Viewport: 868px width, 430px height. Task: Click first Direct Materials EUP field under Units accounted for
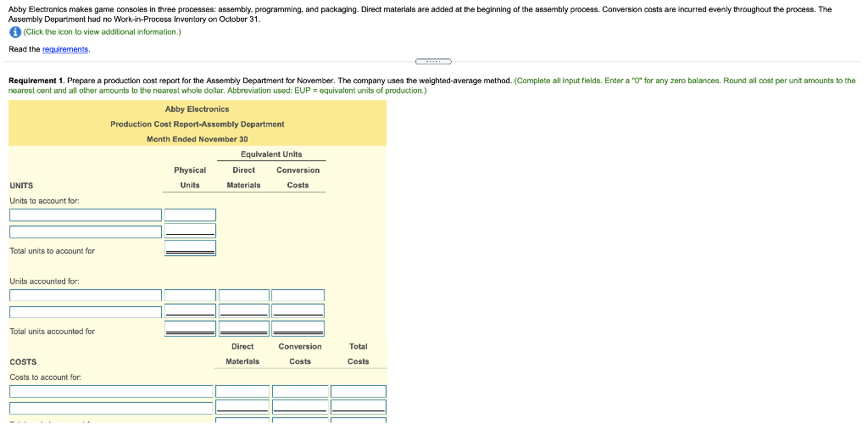click(x=243, y=295)
